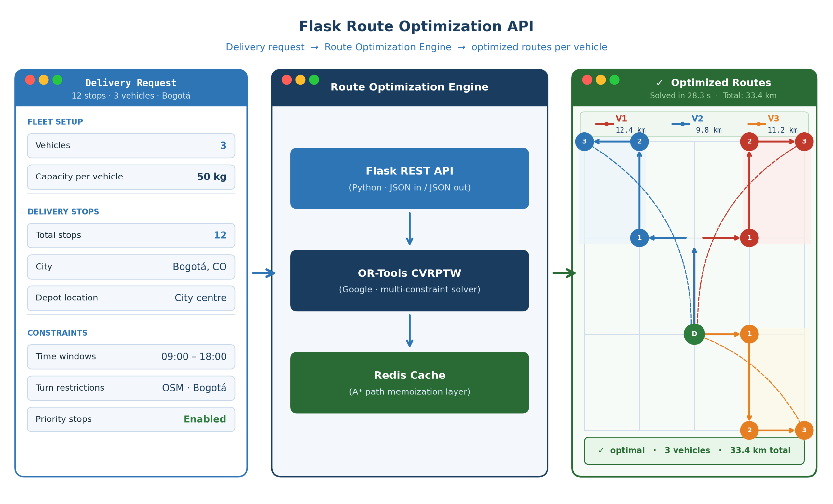Viewport: 833px width, 504px height.
Task: Close the Delivery Request window with red dot
Action: [x=30, y=80]
